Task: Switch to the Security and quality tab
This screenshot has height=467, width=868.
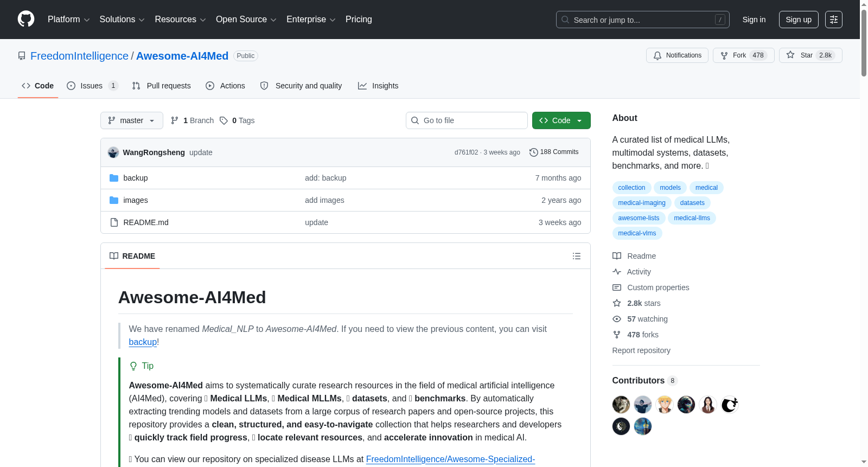Action: tap(301, 86)
